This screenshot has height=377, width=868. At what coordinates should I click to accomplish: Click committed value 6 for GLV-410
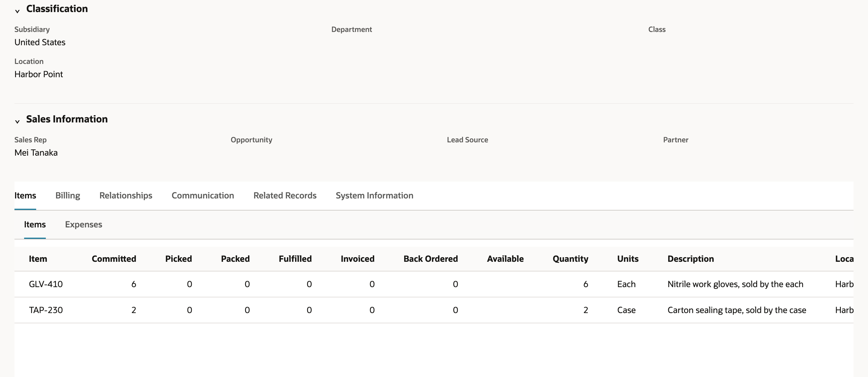(x=134, y=284)
